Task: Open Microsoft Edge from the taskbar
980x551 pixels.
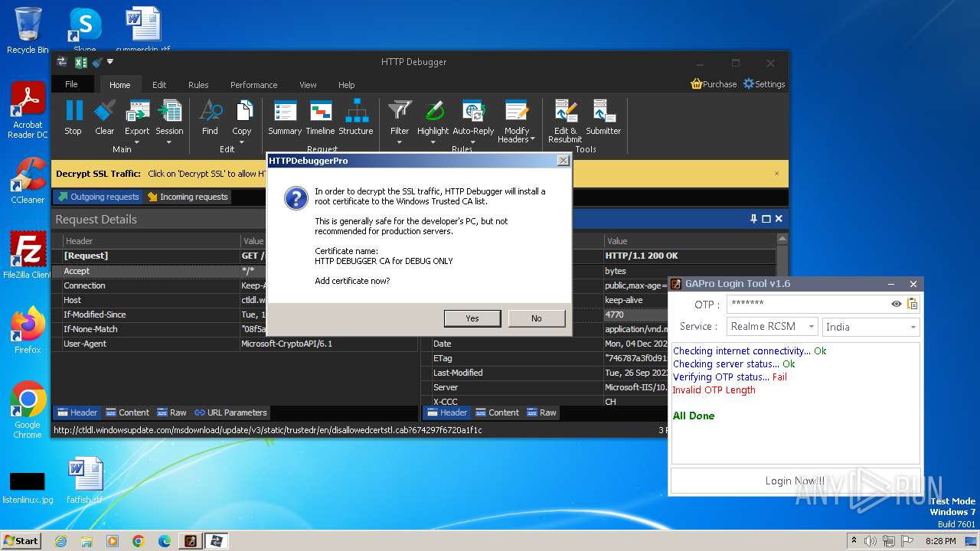Action: [164, 541]
